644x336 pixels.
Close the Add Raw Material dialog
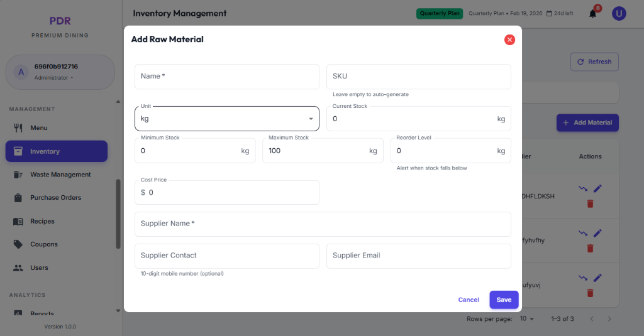509,40
